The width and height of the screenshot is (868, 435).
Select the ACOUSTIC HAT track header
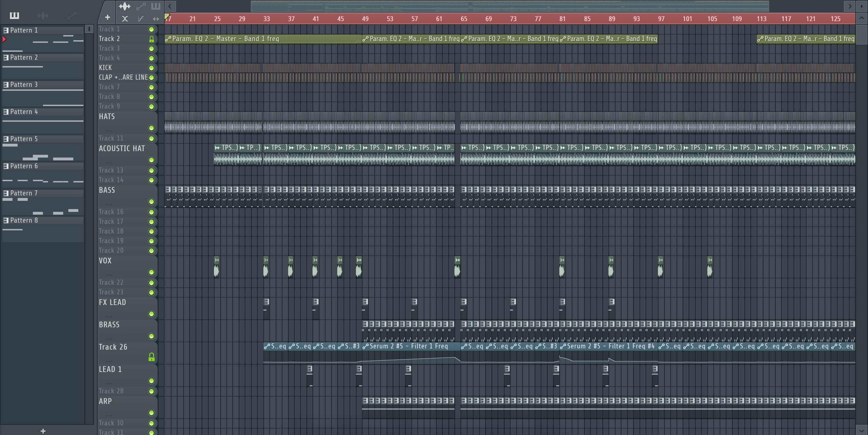pos(127,154)
